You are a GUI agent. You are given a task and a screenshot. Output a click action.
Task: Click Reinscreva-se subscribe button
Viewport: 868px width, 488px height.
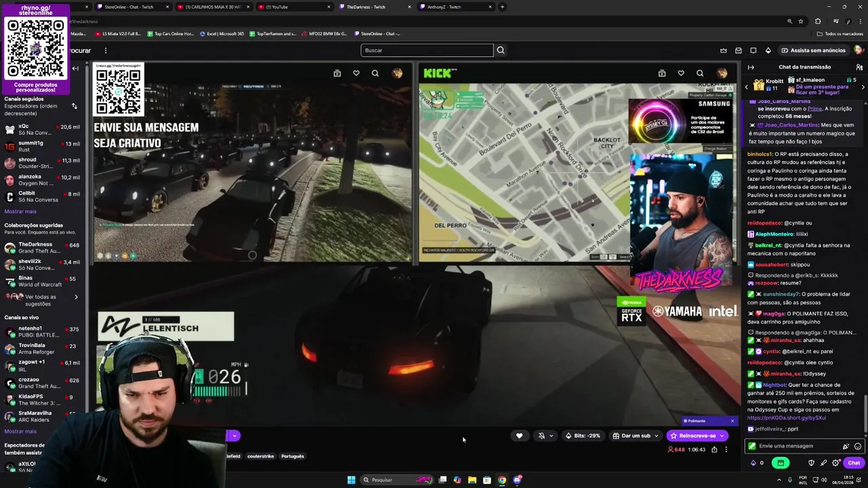click(x=697, y=436)
